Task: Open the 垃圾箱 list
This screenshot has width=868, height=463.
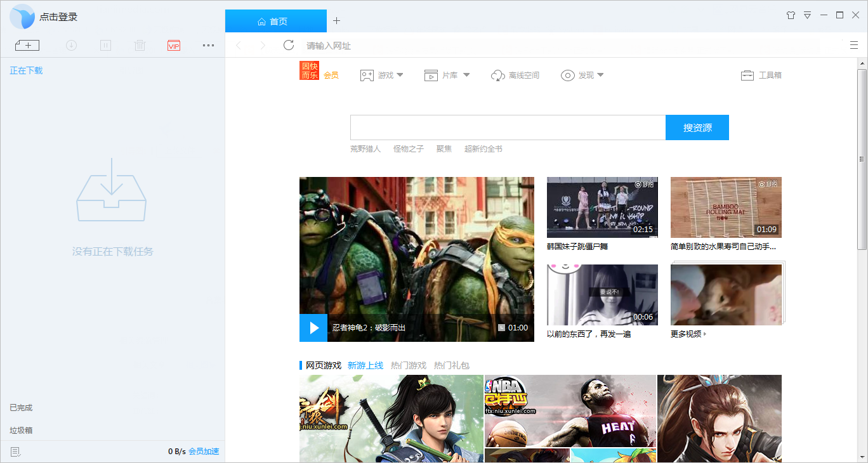Action: tap(21, 430)
